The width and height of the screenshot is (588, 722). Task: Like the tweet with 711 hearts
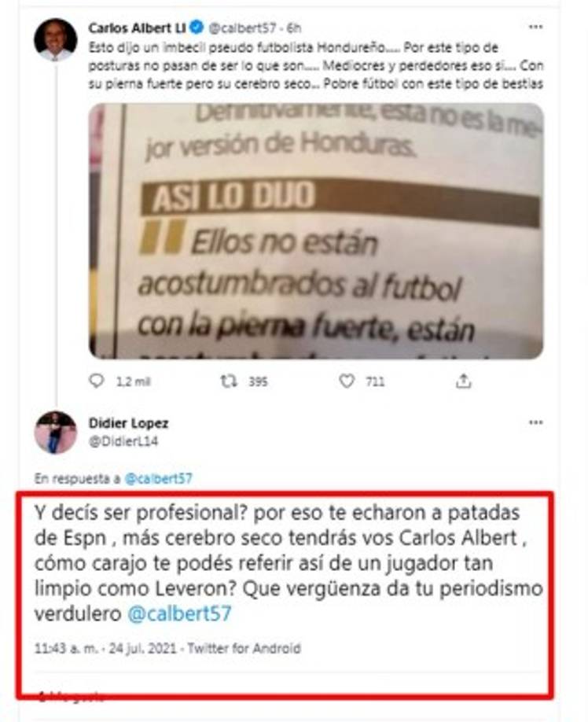tap(347, 381)
